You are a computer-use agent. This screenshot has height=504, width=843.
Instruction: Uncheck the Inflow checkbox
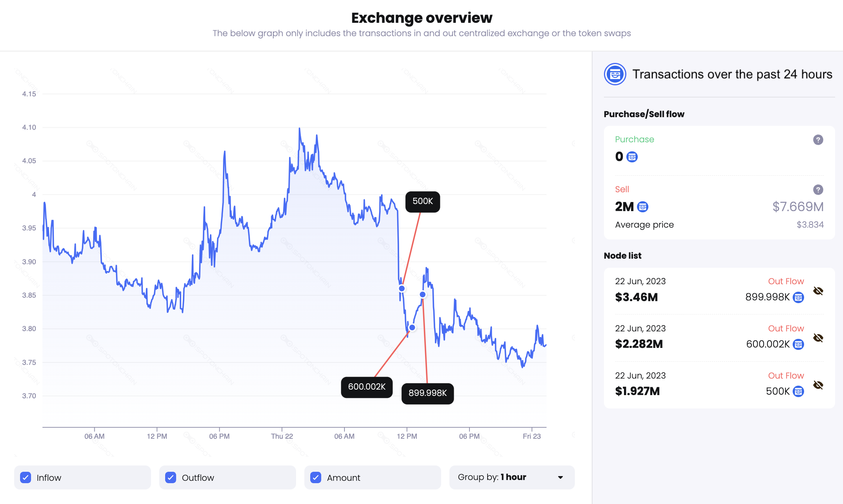tap(26, 477)
